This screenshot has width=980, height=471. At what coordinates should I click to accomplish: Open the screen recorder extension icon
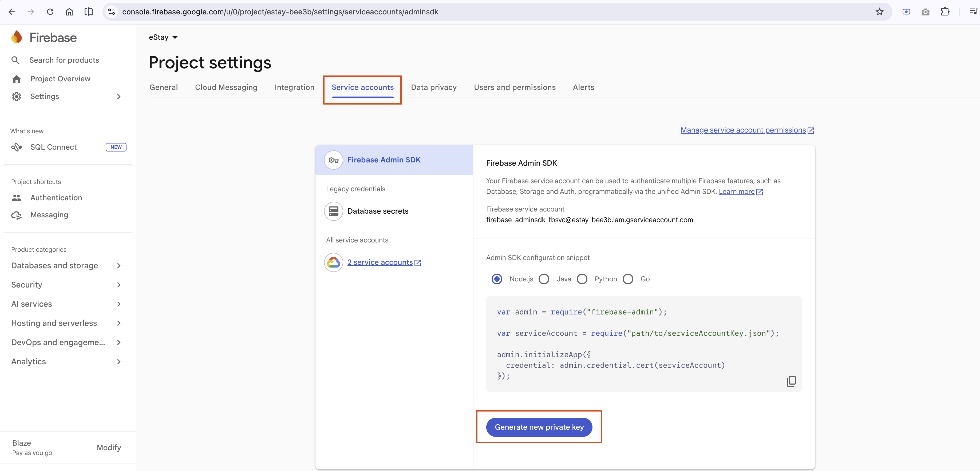906,12
